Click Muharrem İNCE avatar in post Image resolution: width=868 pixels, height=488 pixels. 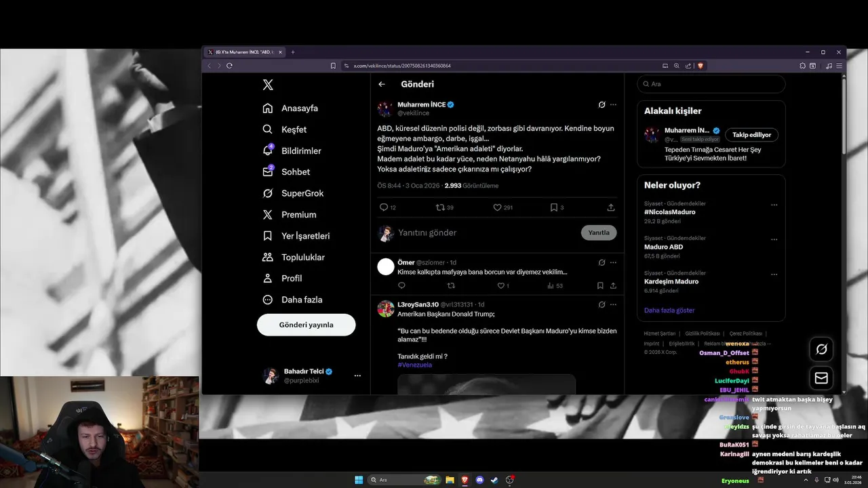[385, 109]
